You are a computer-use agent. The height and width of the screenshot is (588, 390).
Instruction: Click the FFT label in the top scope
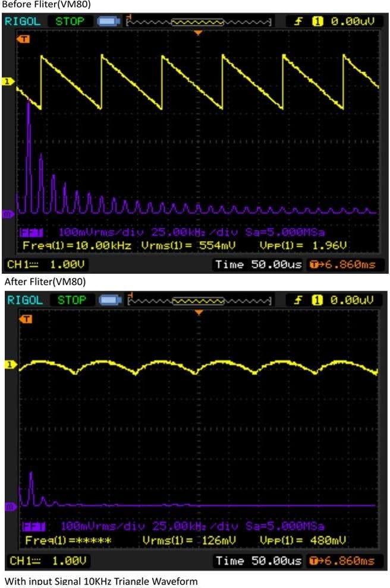(31, 232)
